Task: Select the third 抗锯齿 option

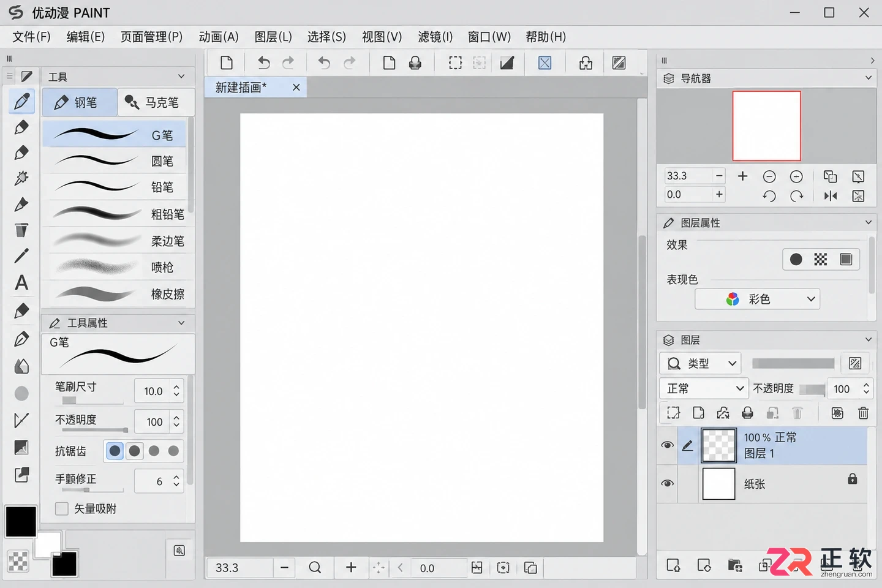Action: click(x=154, y=451)
